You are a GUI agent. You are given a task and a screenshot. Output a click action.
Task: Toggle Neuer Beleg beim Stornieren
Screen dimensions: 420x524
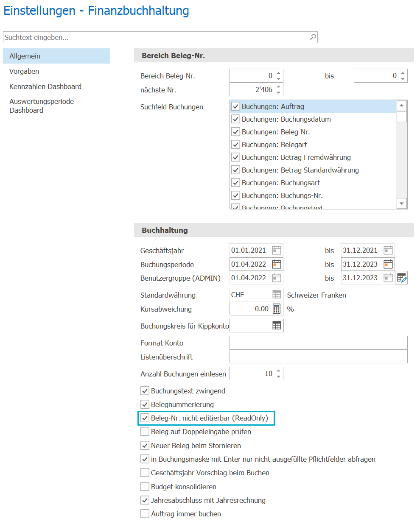click(145, 446)
